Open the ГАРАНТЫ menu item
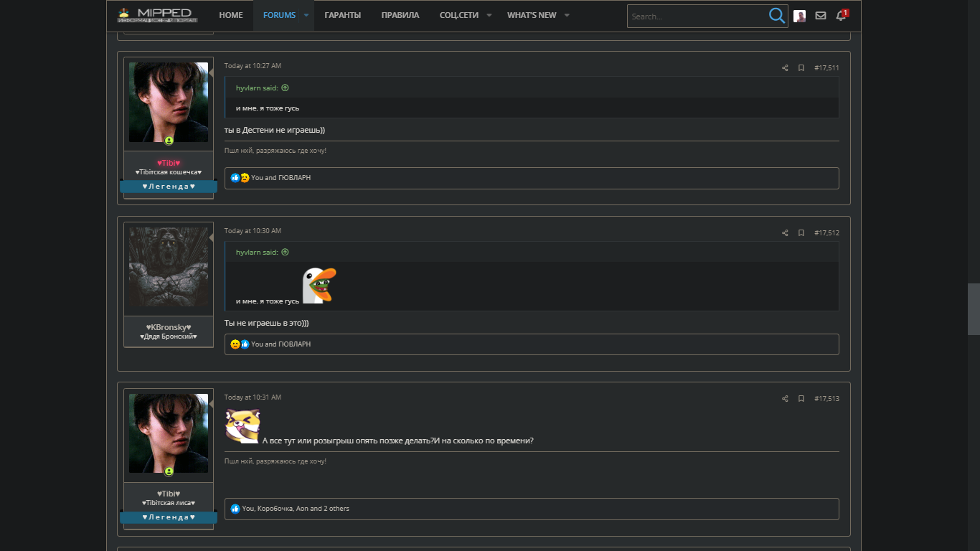The image size is (980, 551). 343,15
